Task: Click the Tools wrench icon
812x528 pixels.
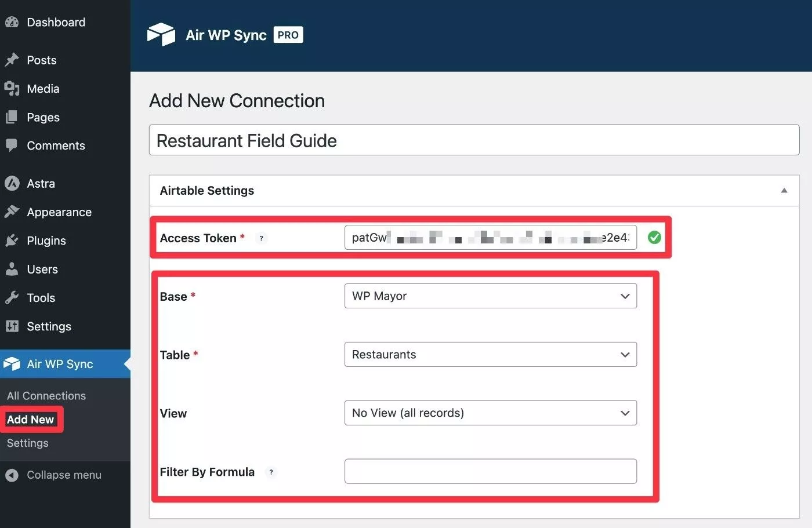Action: (x=12, y=298)
